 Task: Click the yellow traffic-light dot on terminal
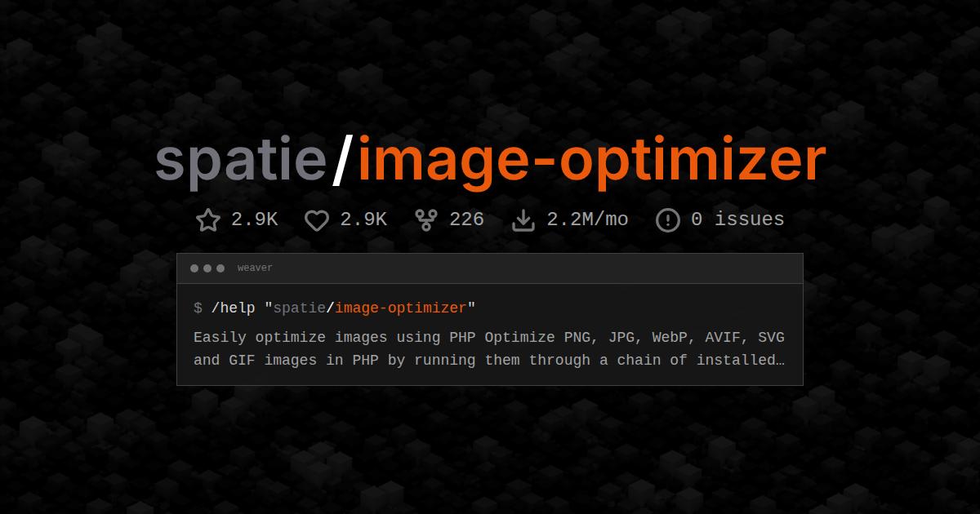tap(207, 268)
